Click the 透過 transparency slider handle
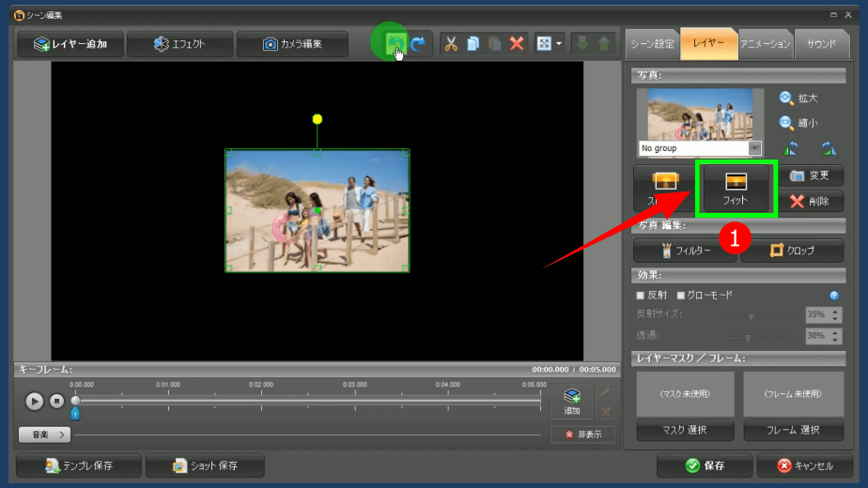Image resolution: width=868 pixels, height=488 pixels. point(749,336)
